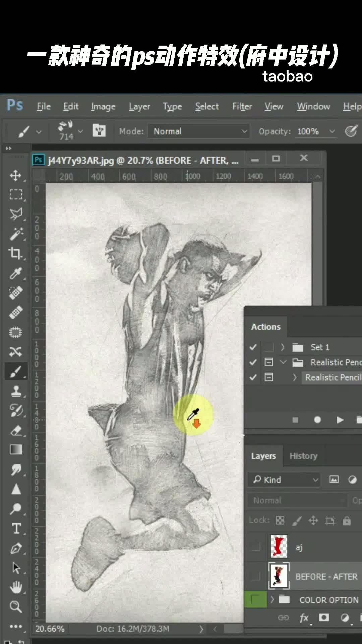The image size is (362, 644).
Task: Toggle visibility of BEFORE - AFTER layer
Action: (256, 577)
